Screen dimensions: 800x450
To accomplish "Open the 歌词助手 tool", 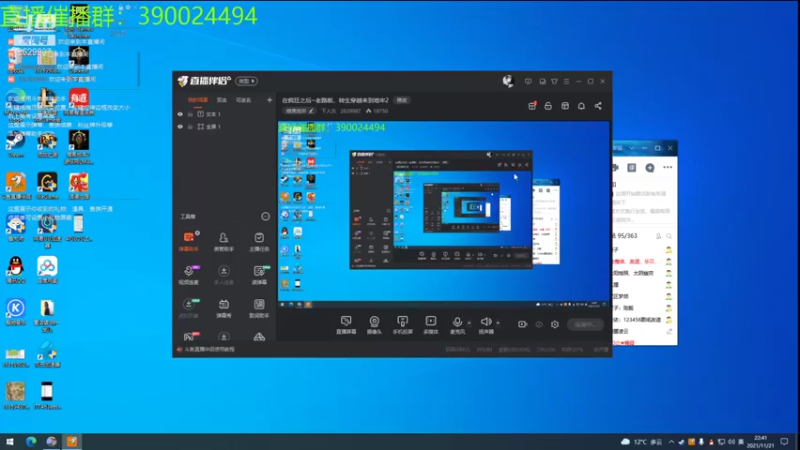I will tap(259, 308).
